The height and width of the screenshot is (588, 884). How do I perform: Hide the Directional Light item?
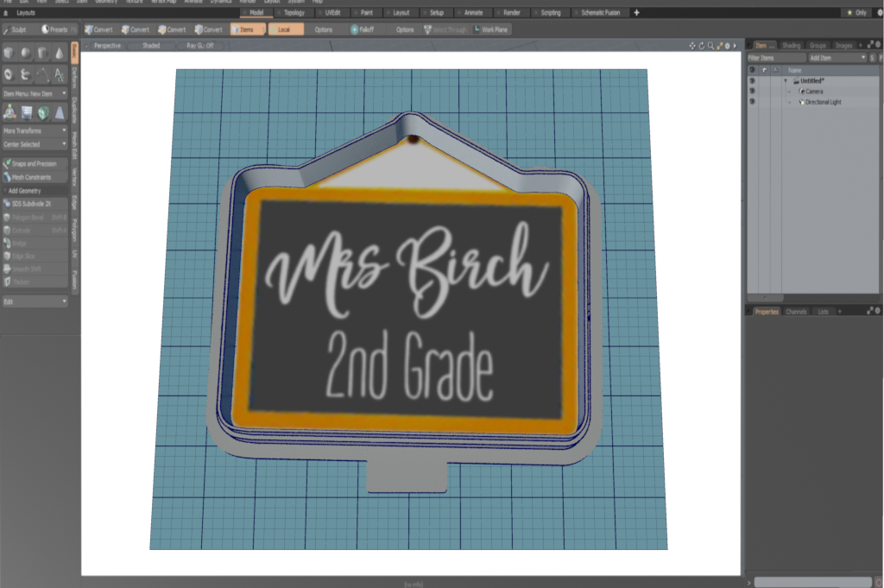[x=752, y=102]
